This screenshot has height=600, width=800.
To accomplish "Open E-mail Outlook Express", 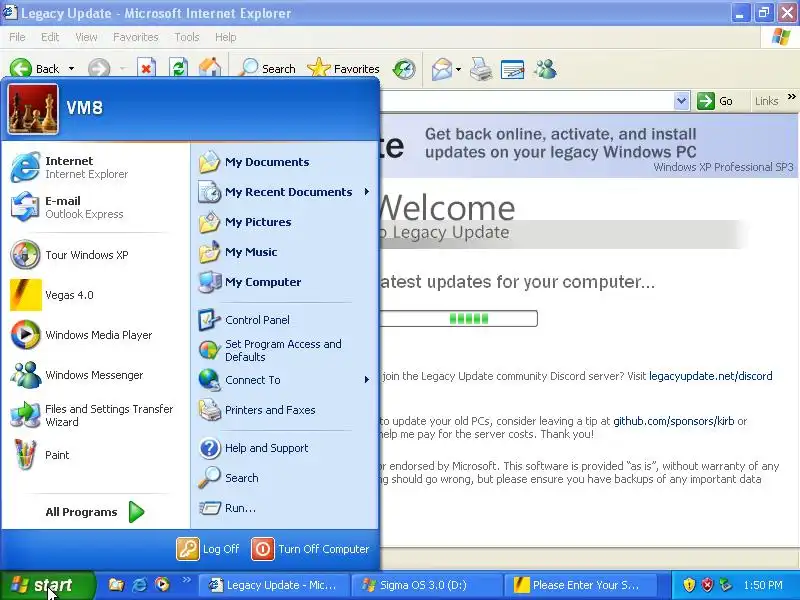I will click(x=95, y=207).
